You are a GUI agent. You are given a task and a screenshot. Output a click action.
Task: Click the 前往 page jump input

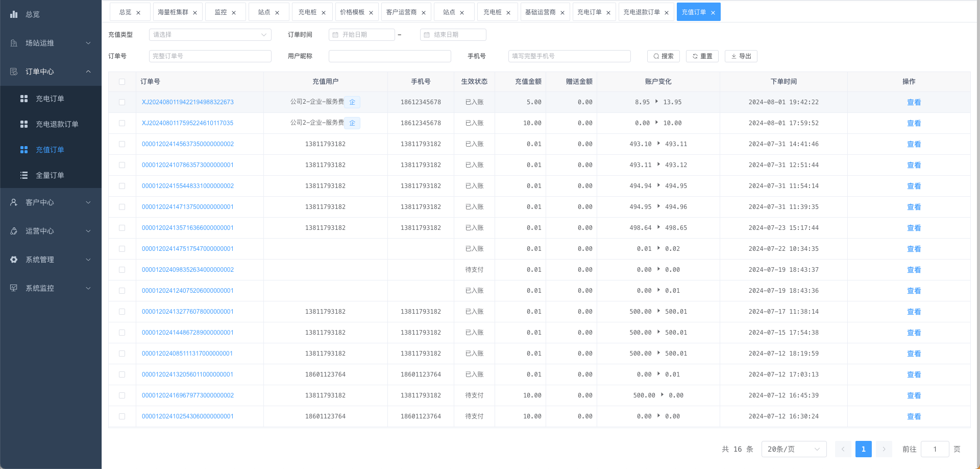[935, 449]
